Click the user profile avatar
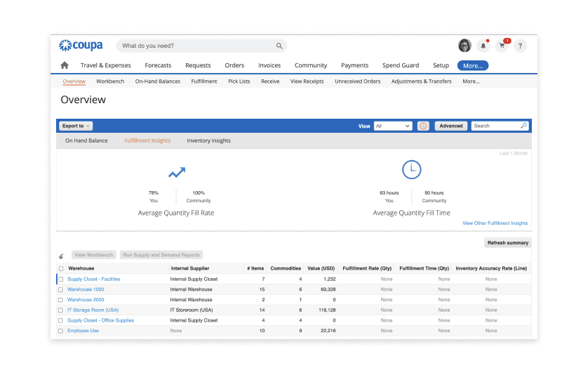 (x=465, y=46)
